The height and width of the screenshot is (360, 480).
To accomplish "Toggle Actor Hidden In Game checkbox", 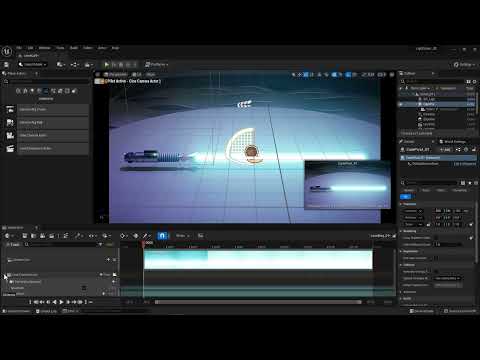I will pos(436,238).
